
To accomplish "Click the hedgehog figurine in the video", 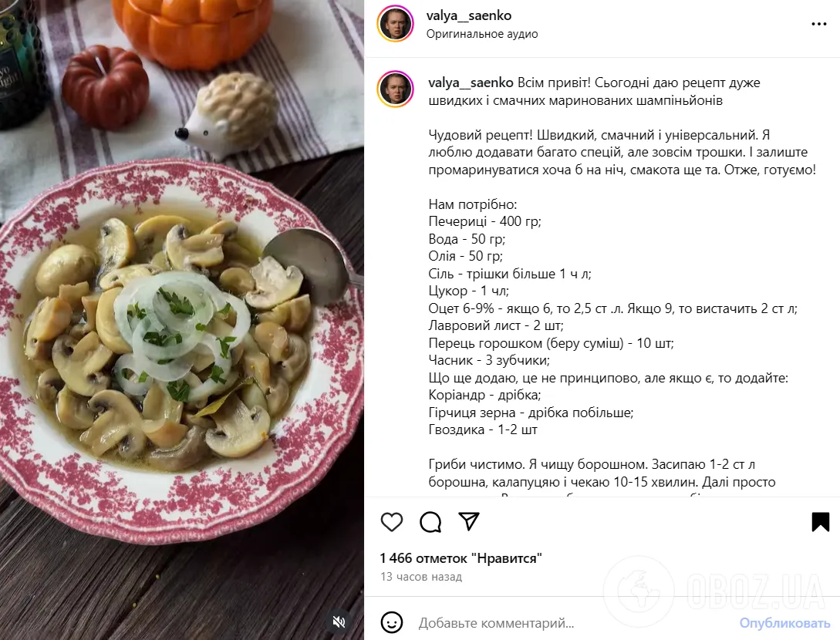I will pos(228,116).
